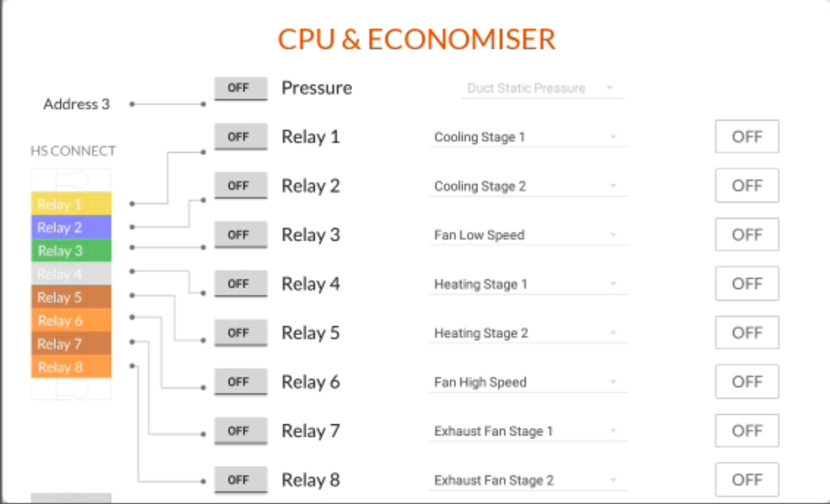Change the Exhaust Fan Stage 1 assignment dropdown
This screenshot has height=504, width=830.
click(x=528, y=431)
